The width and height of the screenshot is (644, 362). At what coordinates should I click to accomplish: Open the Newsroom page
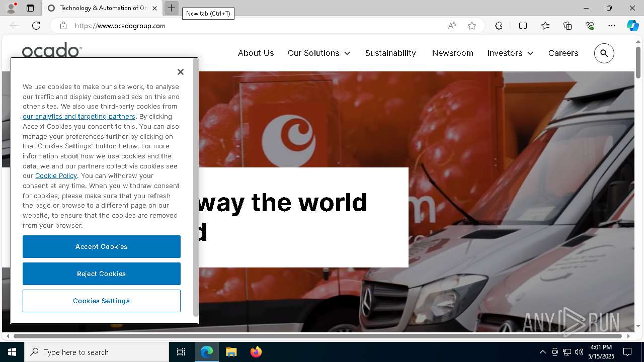click(452, 53)
